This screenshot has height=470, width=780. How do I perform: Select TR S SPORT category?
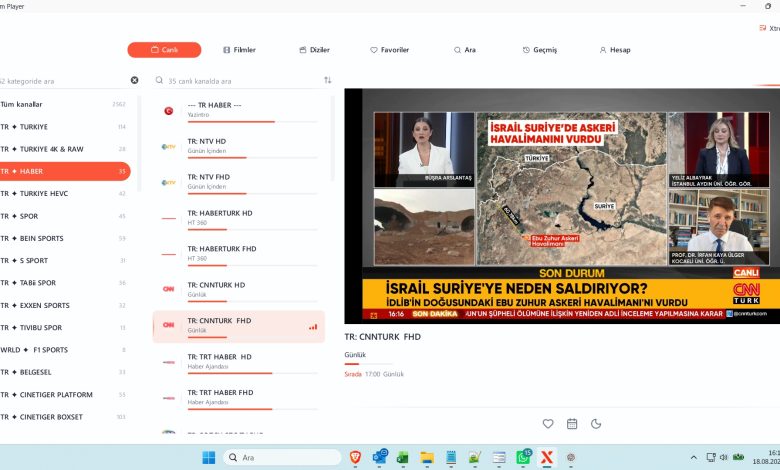[x=65, y=261]
